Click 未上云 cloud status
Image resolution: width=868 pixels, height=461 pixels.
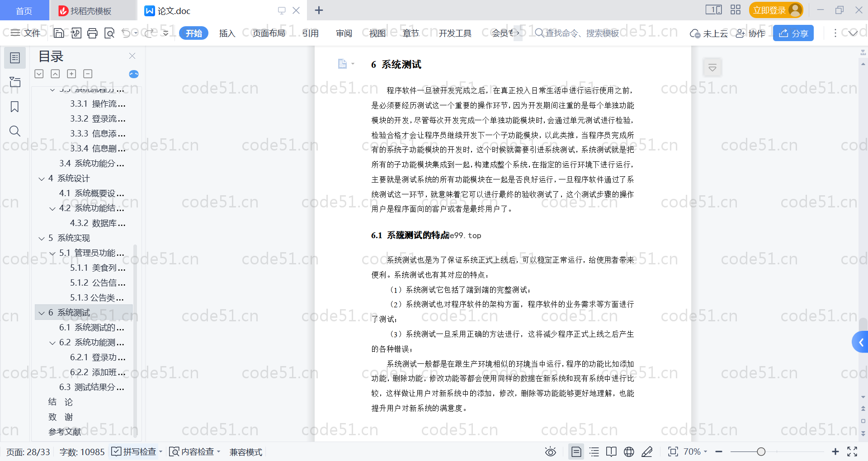tap(708, 33)
